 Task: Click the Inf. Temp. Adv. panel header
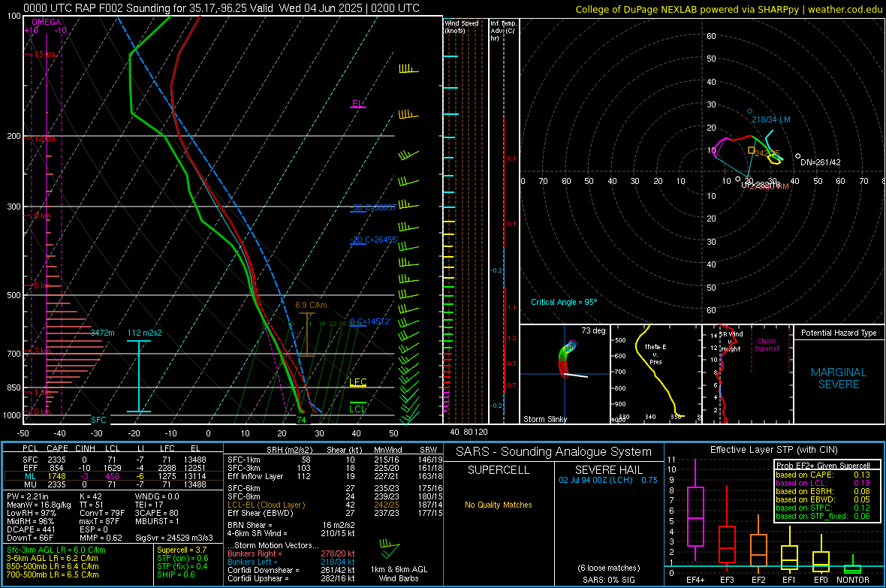[503, 31]
